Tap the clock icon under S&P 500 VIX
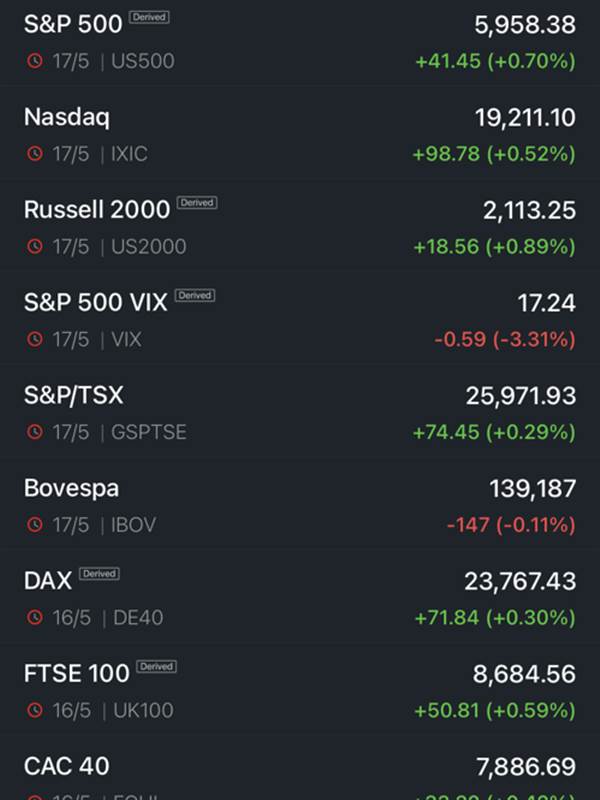The width and height of the screenshot is (600, 800). point(35,339)
